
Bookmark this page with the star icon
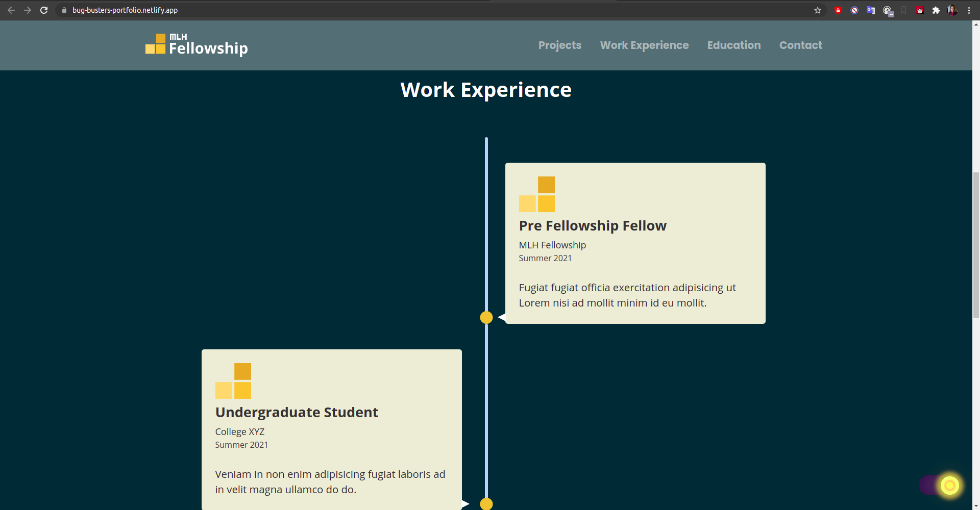pyautogui.click(x=818, y=10)
